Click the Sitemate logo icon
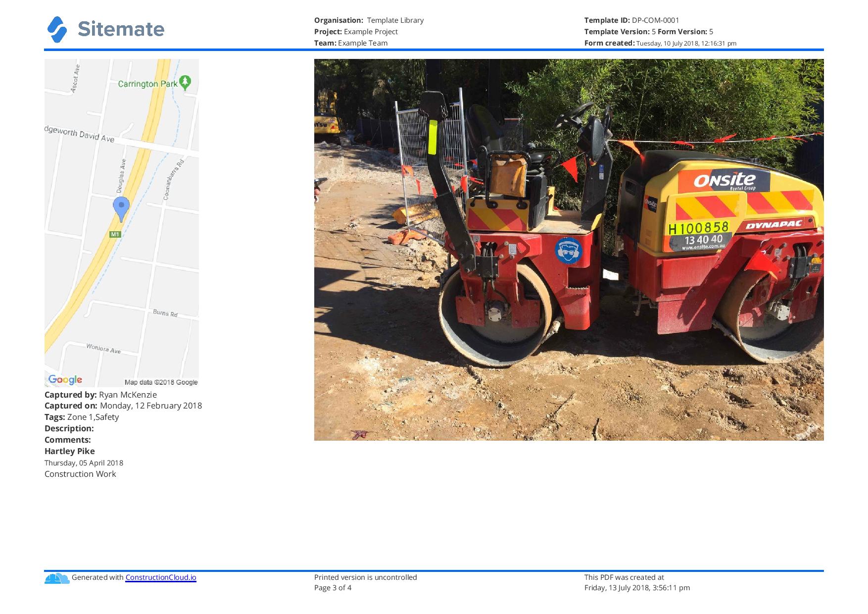The height and width of the screenshot is (614, 868). [57, 30]
